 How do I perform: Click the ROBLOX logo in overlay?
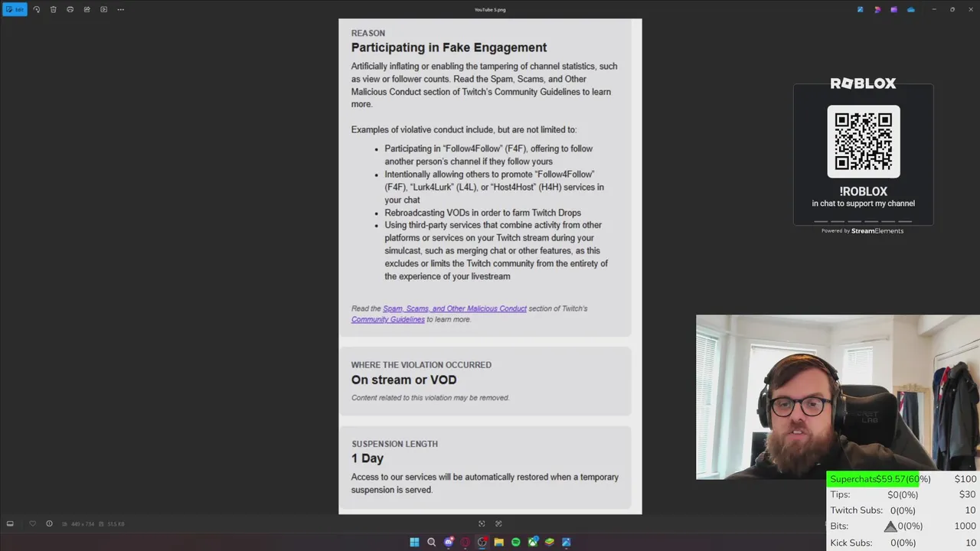pyautogui.click(x=863, y=83)
